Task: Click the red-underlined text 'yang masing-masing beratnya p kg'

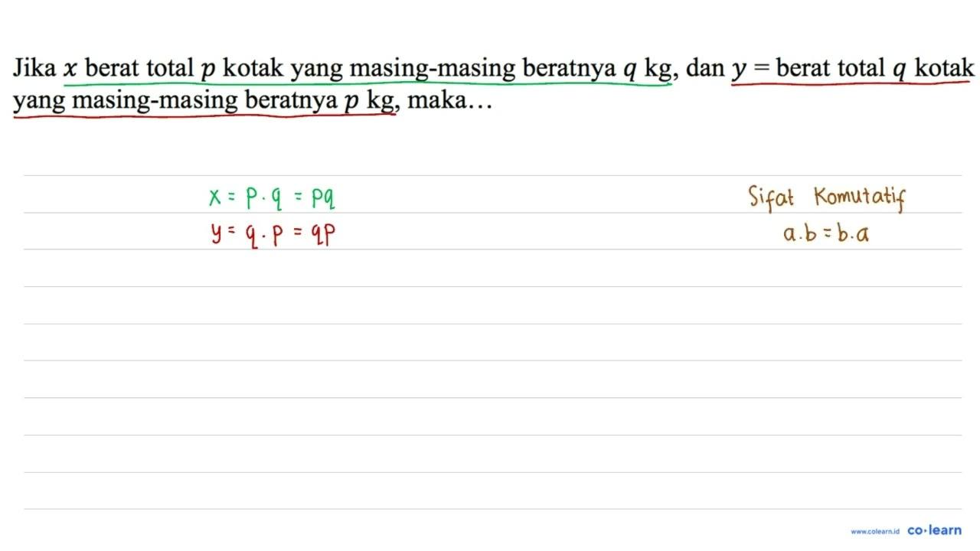Action: 204,101
